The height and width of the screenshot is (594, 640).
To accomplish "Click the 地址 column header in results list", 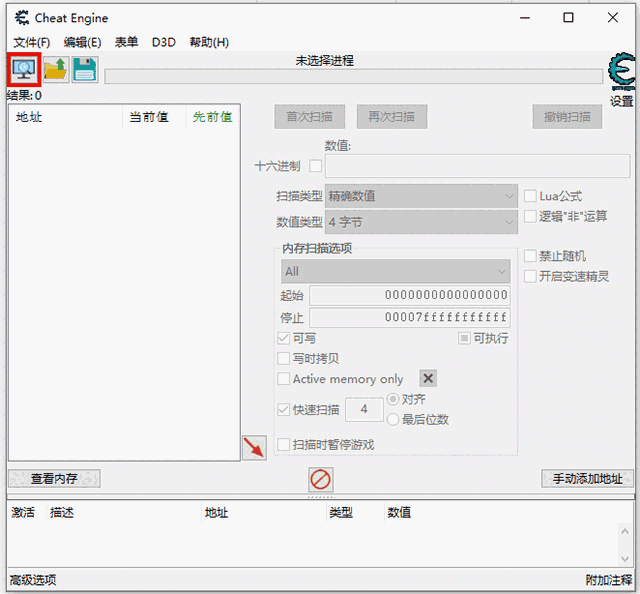I will [x=29, y=117].
